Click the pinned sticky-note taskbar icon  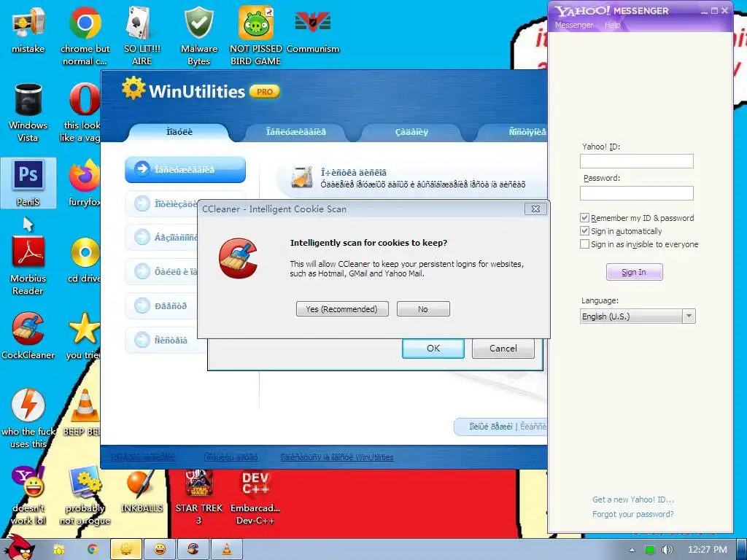[x=59, y=550]
